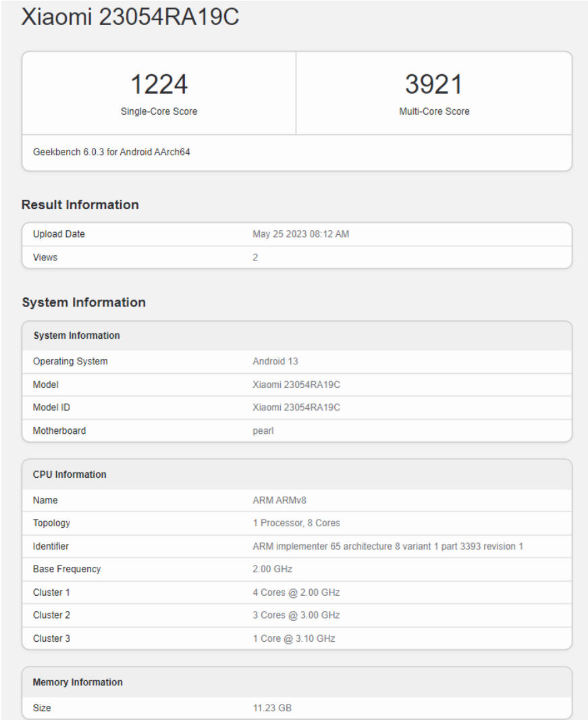Click the Xiaomi 23054RA19C page title

130,18
